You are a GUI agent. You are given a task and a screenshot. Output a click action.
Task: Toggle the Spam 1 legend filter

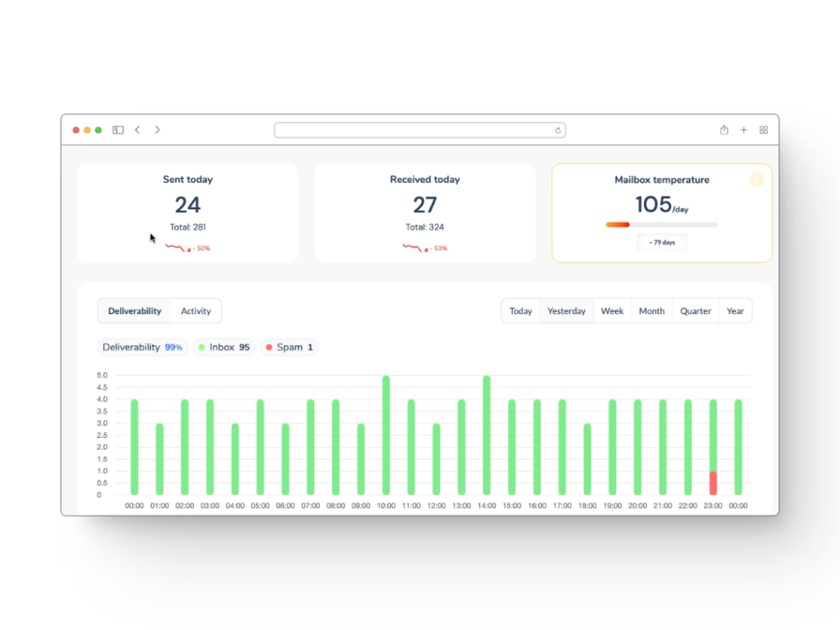[290, 347]
